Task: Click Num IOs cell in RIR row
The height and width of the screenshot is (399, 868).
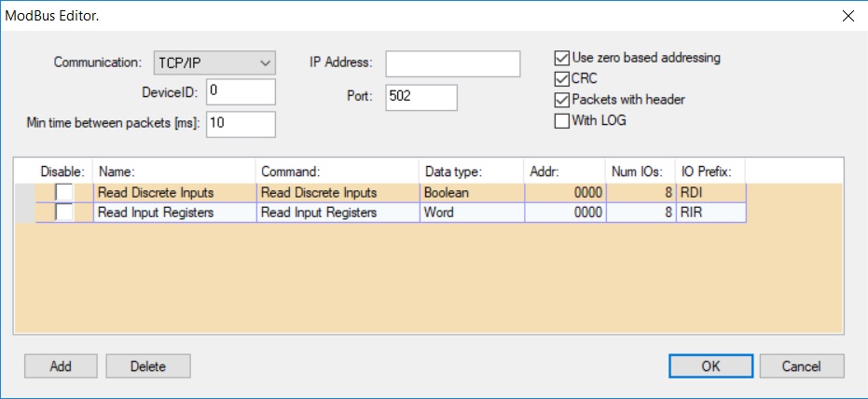Action: (x=641, y=213)
